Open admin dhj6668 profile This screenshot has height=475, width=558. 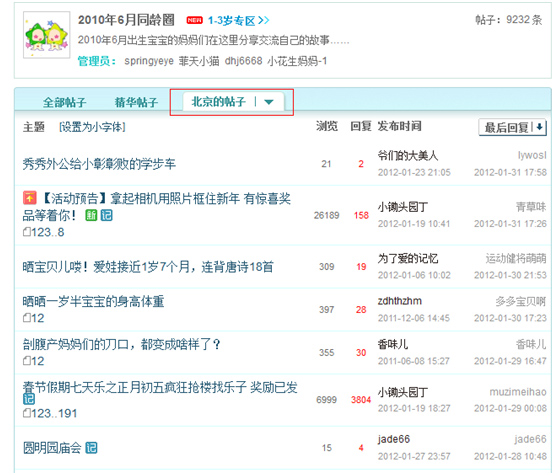tap(243, 61)
